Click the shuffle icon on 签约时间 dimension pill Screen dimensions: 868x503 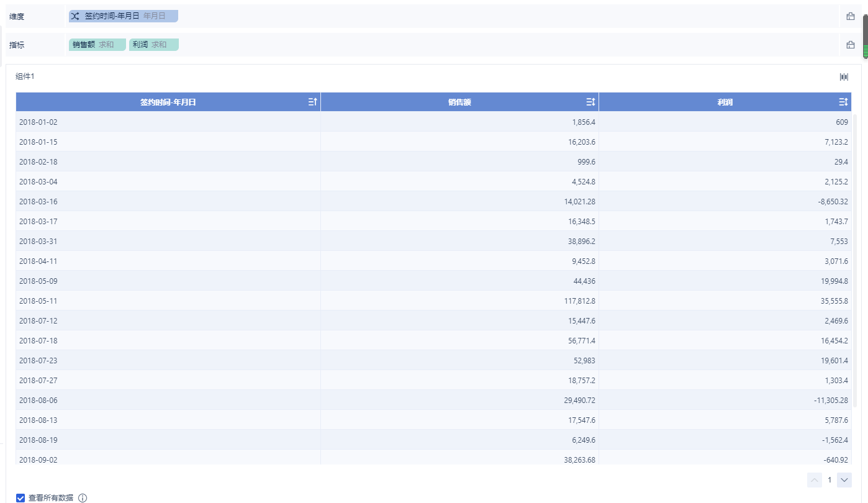(75, 16)
